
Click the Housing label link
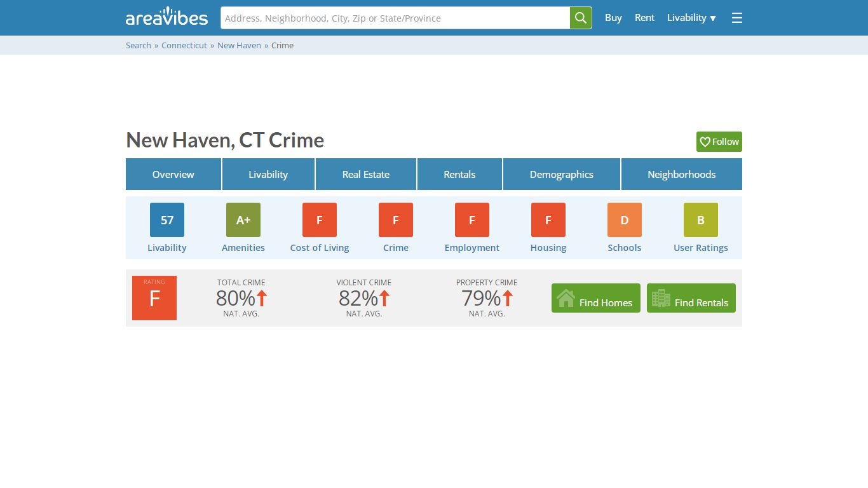[548, 248]
